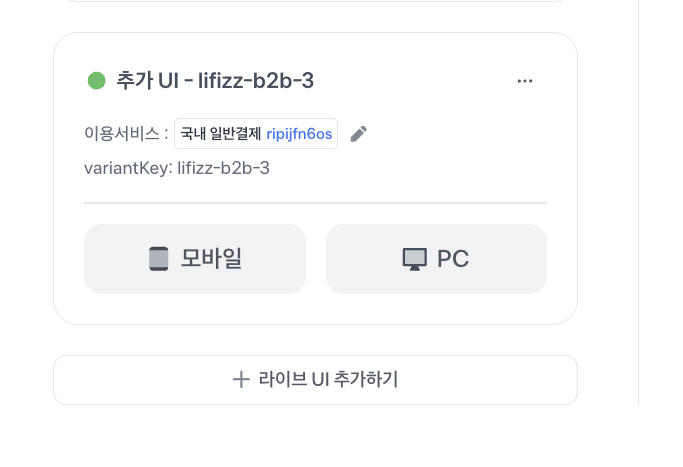Screen dimensions: 683x467
Task: Click the horizontal divider above device buttons
Action: click(x=315, y=203)
